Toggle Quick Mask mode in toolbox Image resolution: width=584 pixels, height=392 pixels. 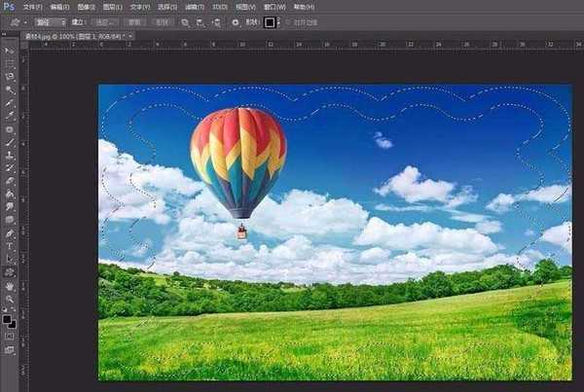(10, 337)
